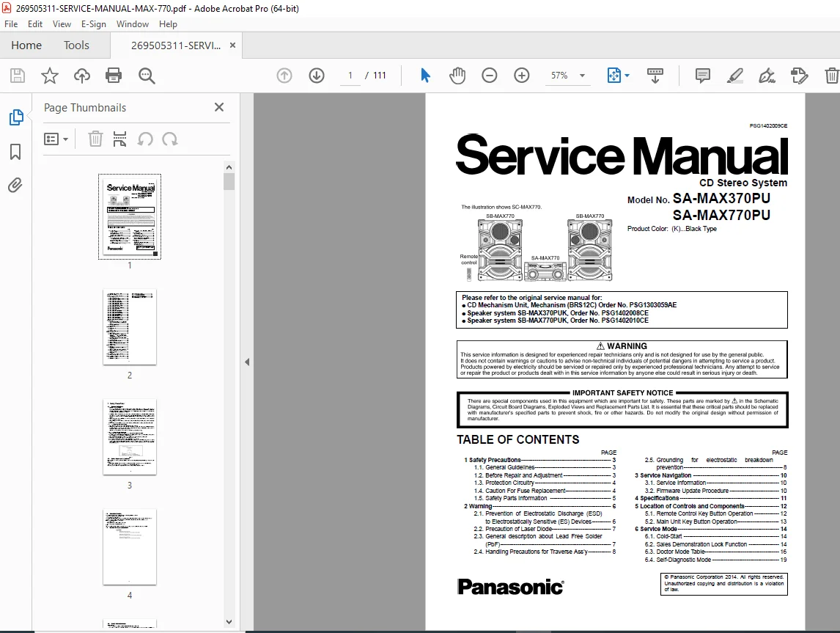Activate the hand pan tool
840x633 pixels.
point(457,76)
